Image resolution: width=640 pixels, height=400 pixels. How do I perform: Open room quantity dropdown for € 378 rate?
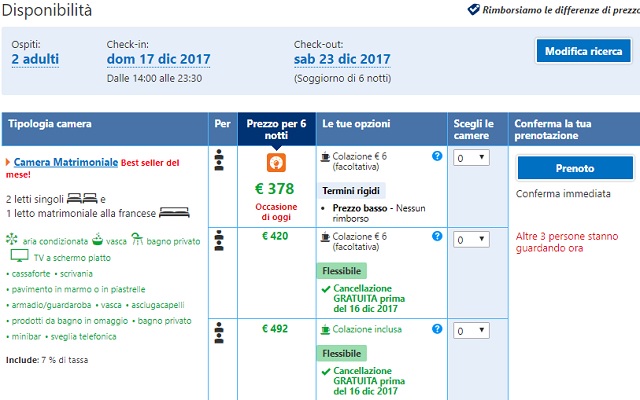[471, 158]
